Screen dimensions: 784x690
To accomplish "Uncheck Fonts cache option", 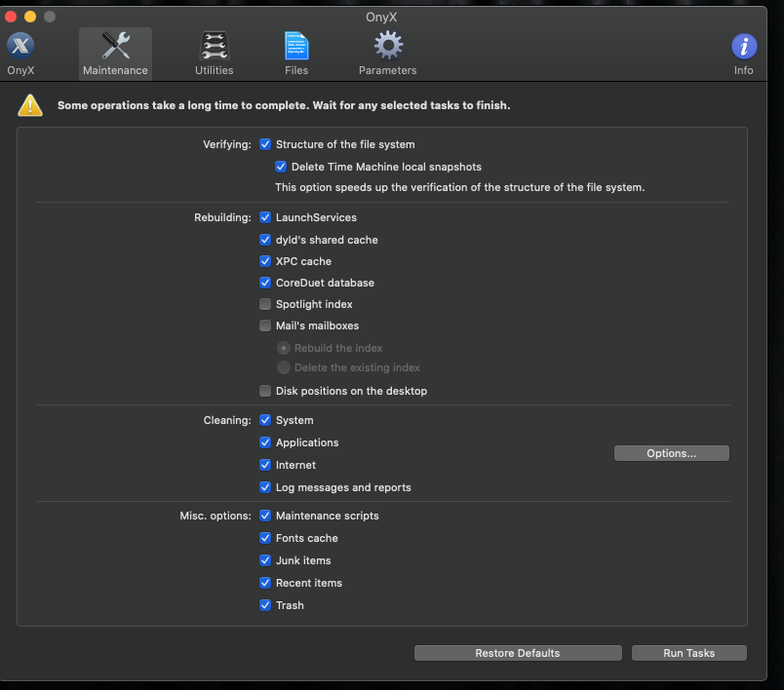I will (x=265, y=538).
